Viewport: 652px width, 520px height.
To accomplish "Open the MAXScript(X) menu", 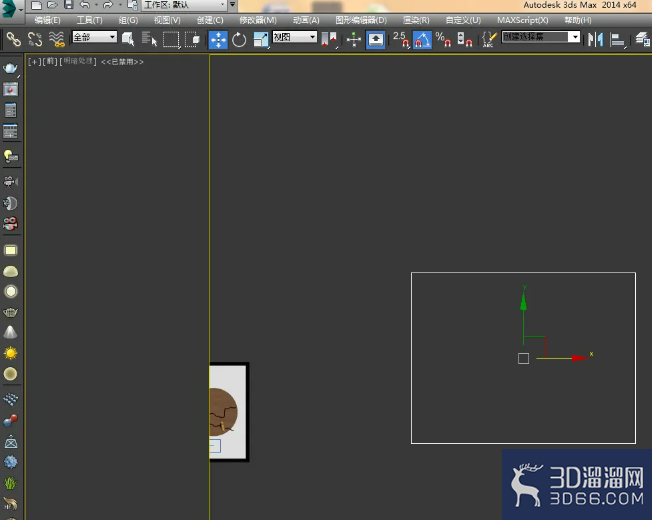I will point(523,20).
